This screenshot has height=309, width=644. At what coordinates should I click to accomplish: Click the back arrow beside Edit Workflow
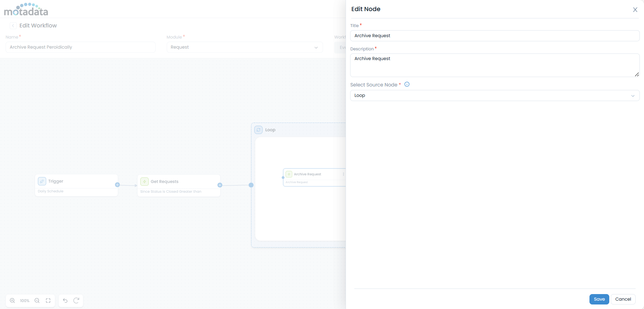[x=13, y=26]
